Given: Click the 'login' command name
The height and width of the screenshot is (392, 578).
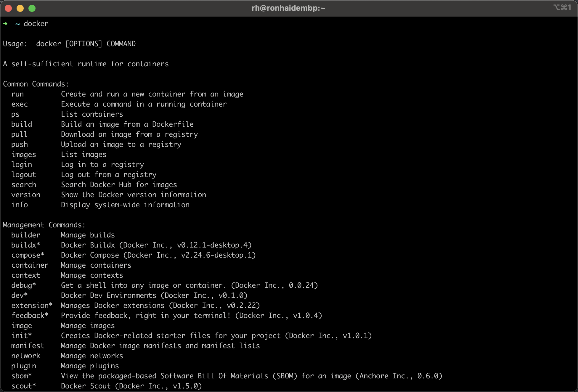Looking at the screenshot, I should (x=22, y=165).
